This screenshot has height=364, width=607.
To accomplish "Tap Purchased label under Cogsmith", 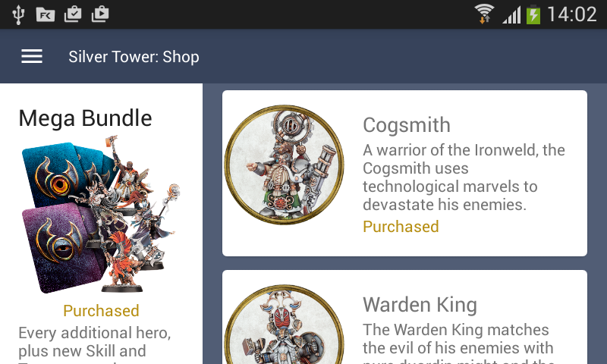I will tap(401, 227).
